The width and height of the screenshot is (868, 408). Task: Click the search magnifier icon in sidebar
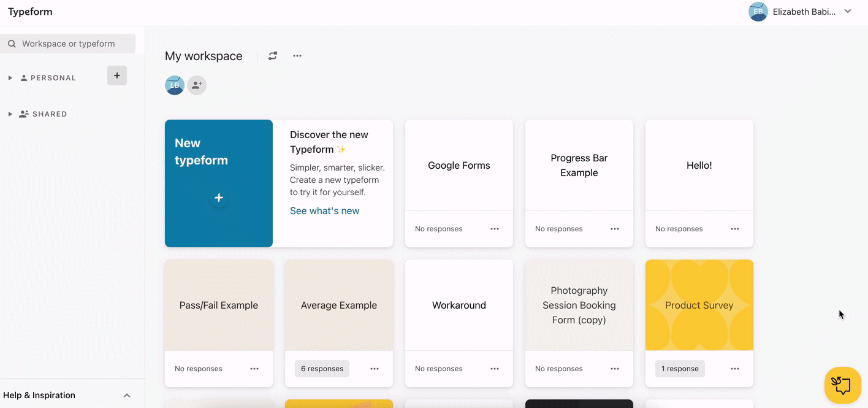point(12,44)
